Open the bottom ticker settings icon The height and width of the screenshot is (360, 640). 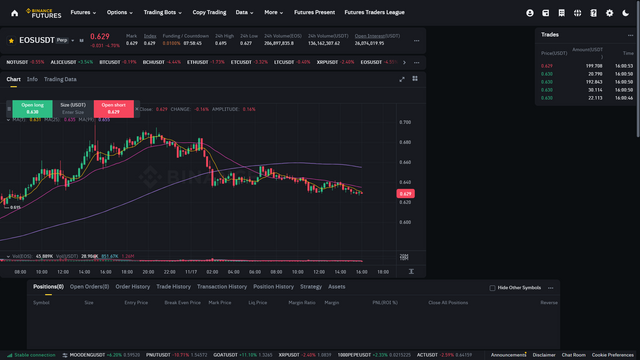pos(65,355)
